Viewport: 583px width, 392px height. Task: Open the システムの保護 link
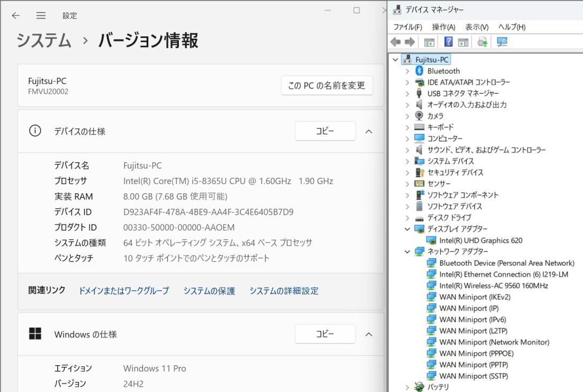click(209, 291)
